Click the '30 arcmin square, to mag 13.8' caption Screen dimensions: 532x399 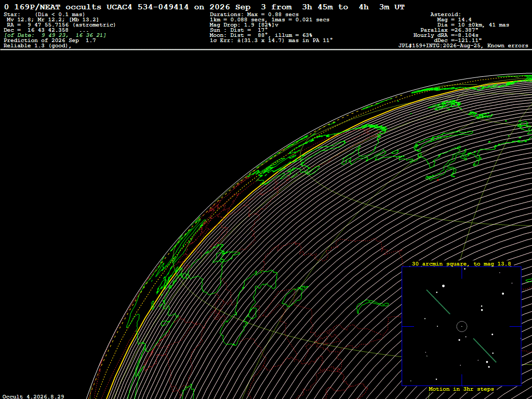[x=461, y=263]
